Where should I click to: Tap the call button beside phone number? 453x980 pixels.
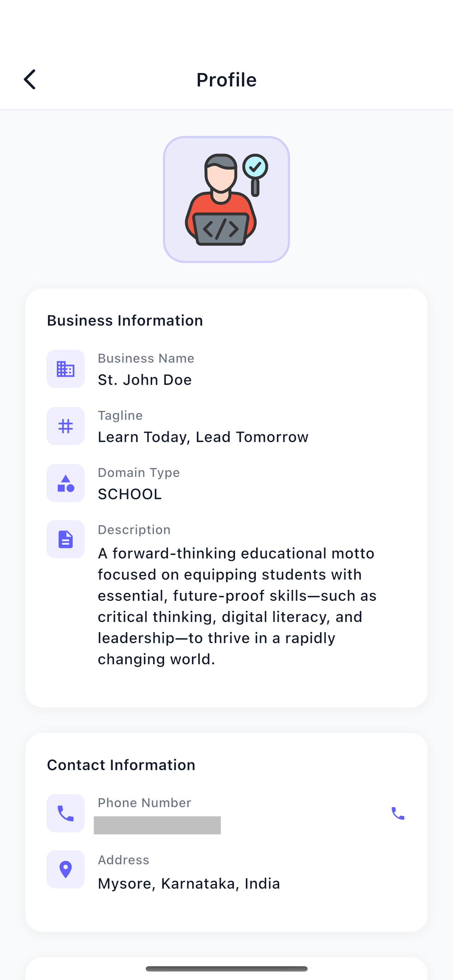pyautogui.click(x=398, y=813)
